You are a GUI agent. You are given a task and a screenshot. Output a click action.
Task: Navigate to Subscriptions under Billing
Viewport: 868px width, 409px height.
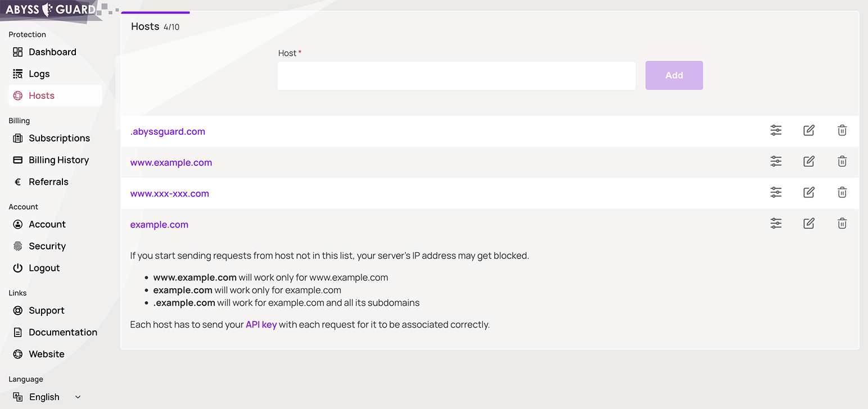pyautogui.click(x=59, y=138)
